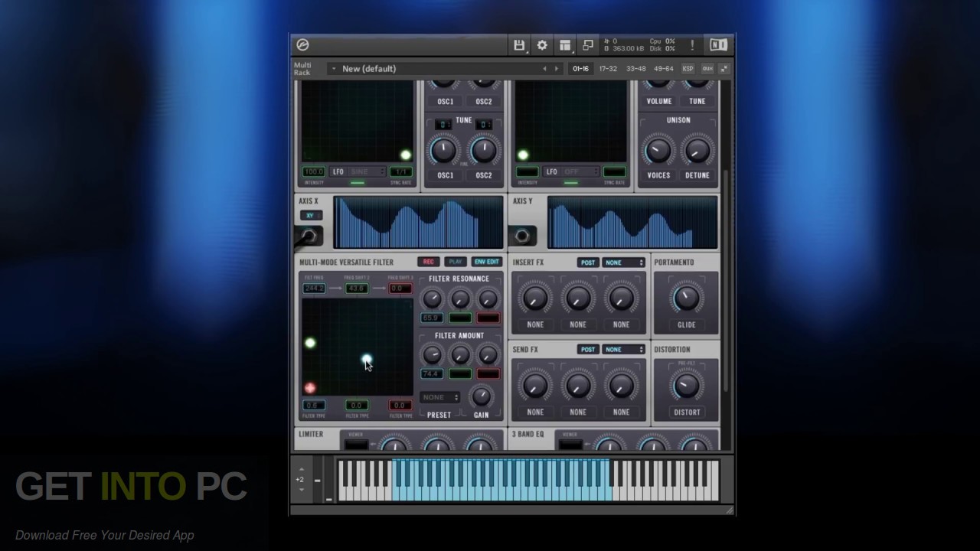The height and width of the screenshot is (551, 980).
Task: Click the Filter Amount value 74.4
Action: point(431,374)
